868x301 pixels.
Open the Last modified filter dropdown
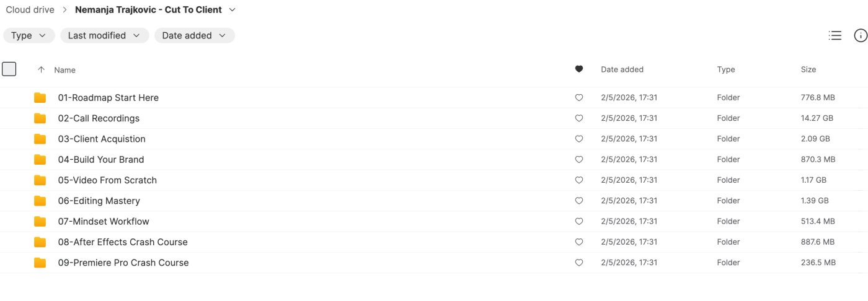(104, 36)
